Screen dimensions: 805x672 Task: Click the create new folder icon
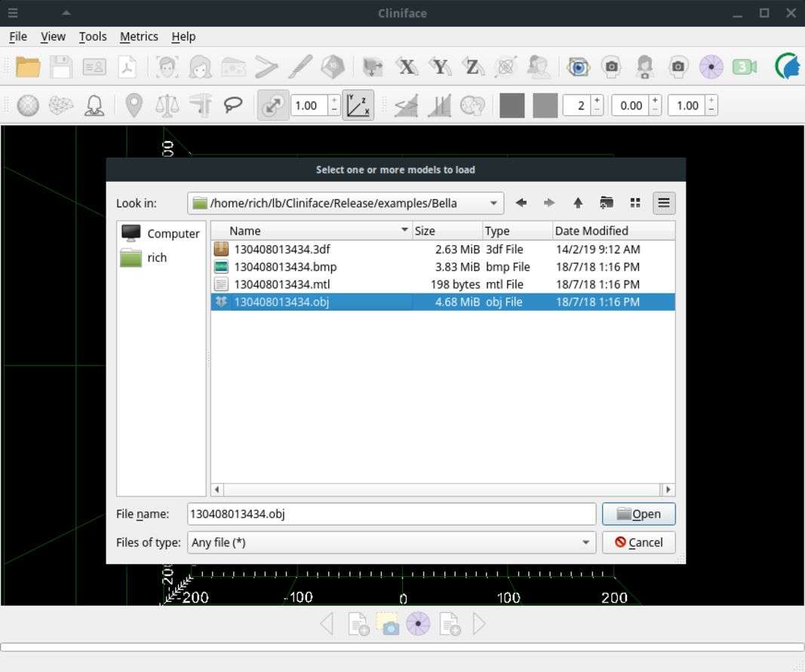pos(607,203)
